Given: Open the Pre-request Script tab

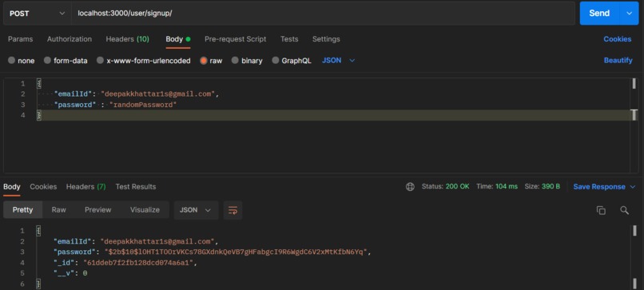Looking at the screenshot, I should pos(236,39).
